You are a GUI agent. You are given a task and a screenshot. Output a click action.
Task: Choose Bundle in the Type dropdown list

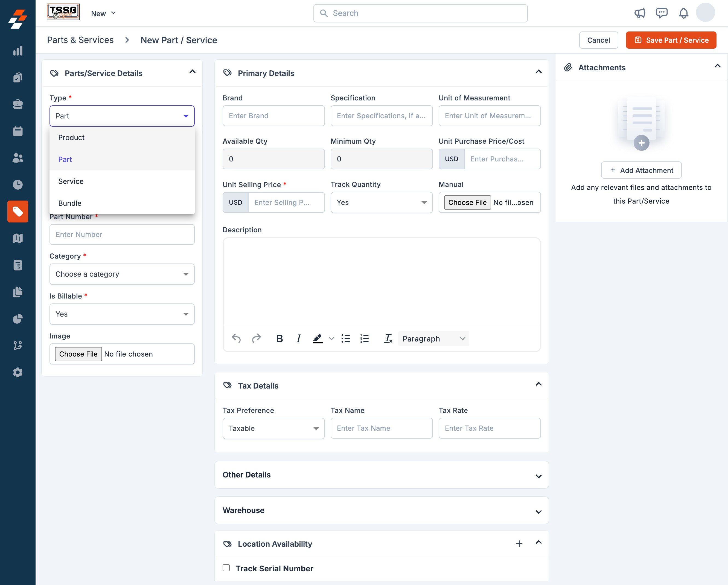tap(70, 203)
